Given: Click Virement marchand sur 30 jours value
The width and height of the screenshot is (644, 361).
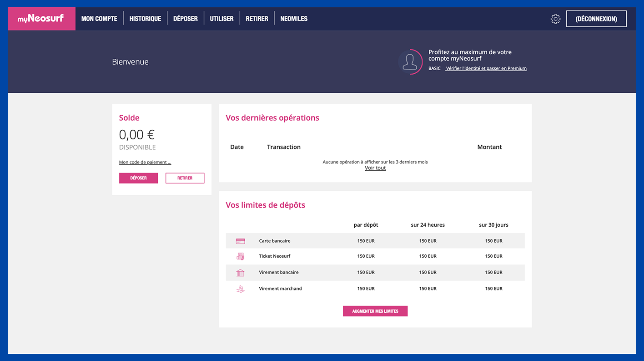Looking at the screenshot, I should (x=493, y=288).
